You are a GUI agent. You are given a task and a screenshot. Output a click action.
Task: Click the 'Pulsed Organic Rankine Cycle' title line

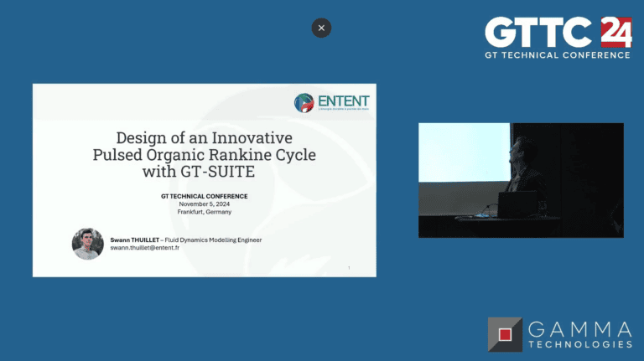204,155
